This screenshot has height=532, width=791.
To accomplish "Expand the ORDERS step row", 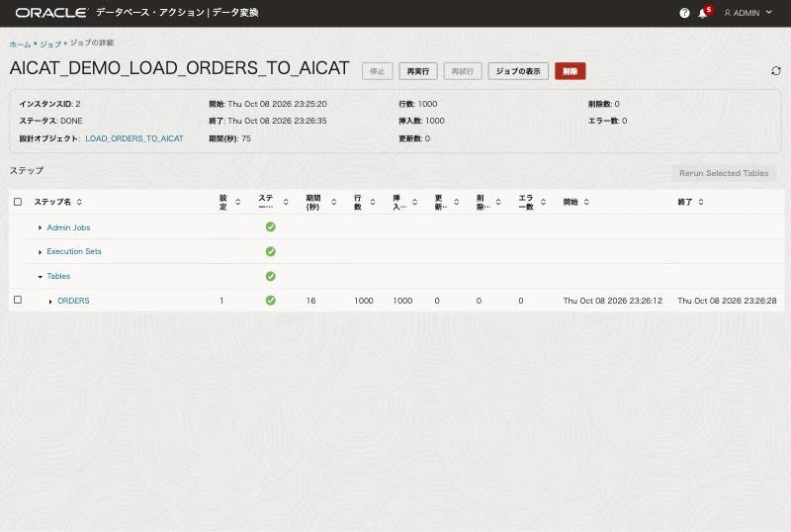I will pos(50,302).
